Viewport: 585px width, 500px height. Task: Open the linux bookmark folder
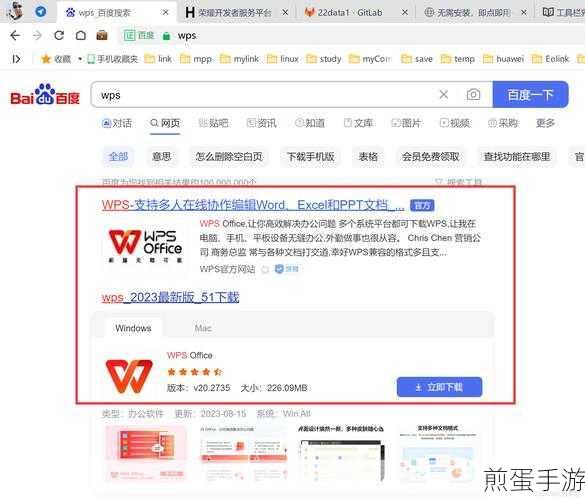pyautogui.click(x=283, y=59)
